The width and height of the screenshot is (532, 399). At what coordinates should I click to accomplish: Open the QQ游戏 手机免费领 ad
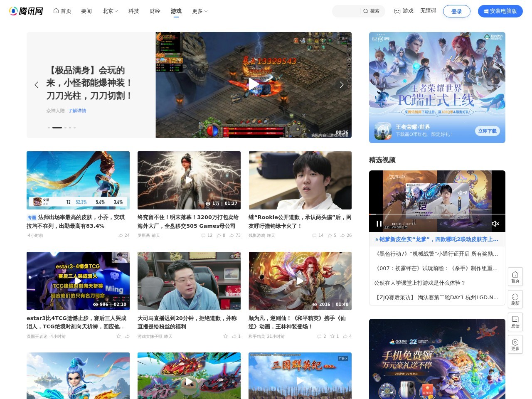[x=437, y=359]
